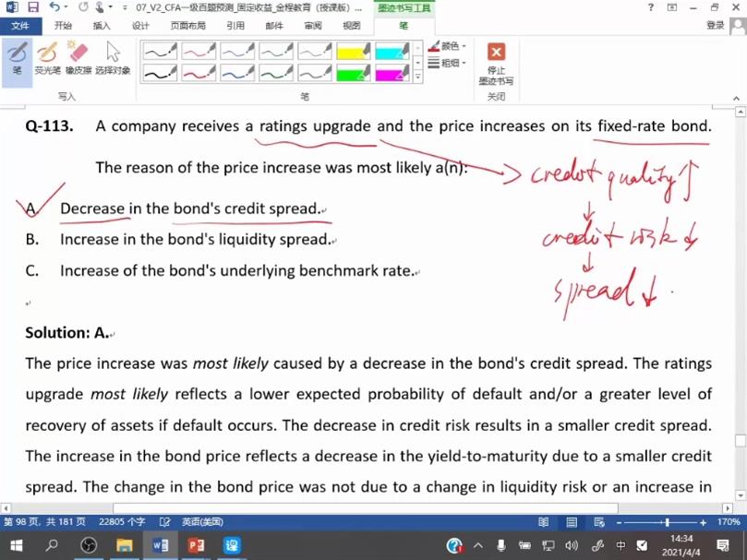Open ribbon display options button
This screenshot has width=747, height=560.
point(672,7)
